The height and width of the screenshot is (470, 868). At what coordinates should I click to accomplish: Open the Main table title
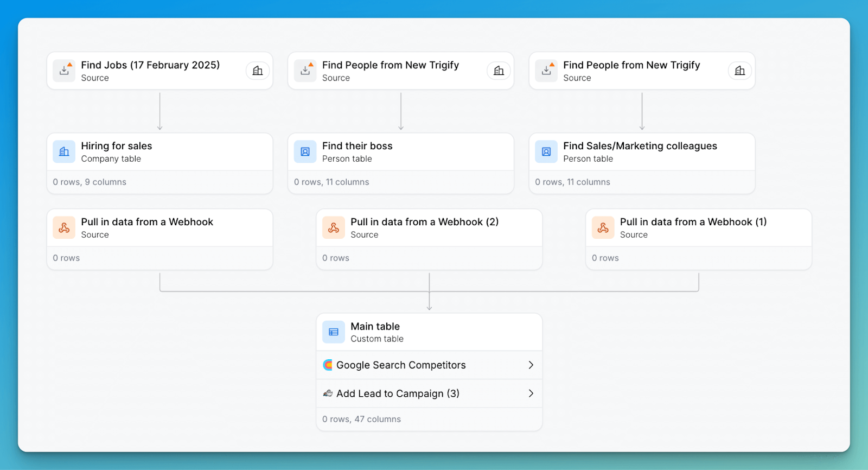point(375,326)
